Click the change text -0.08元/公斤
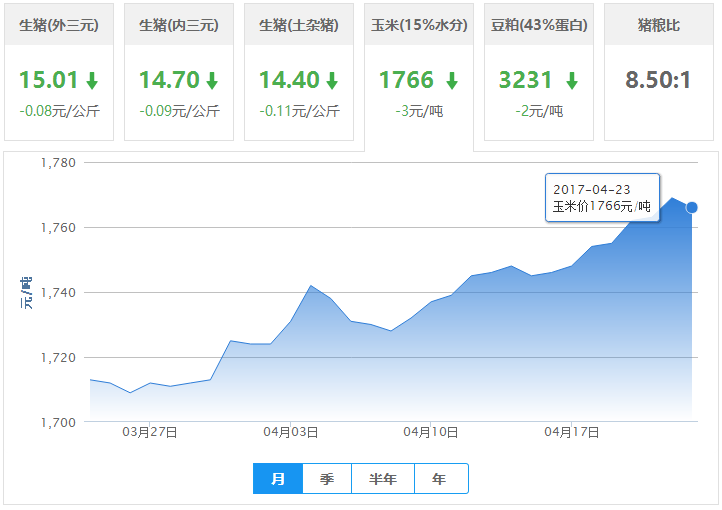The width and height of the screenshot is (722, 510). pos(59,111)
